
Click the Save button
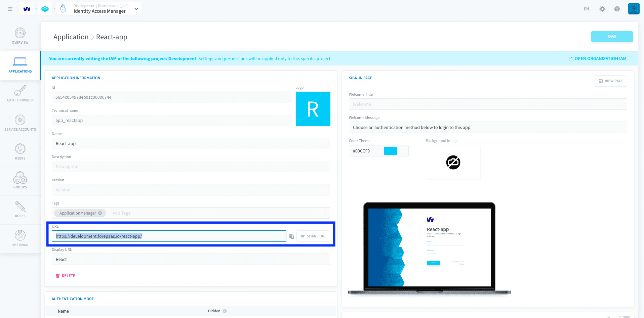(x=612, y=37)
